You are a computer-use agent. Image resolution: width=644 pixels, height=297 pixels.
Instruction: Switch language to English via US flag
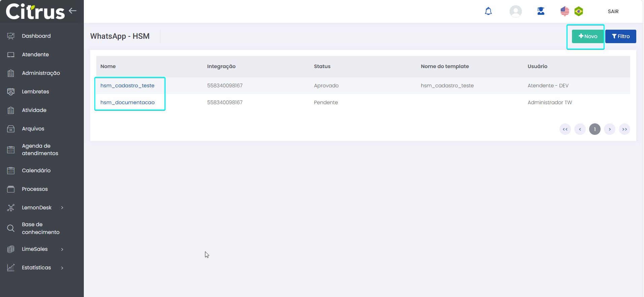click(x=565, y=11)
